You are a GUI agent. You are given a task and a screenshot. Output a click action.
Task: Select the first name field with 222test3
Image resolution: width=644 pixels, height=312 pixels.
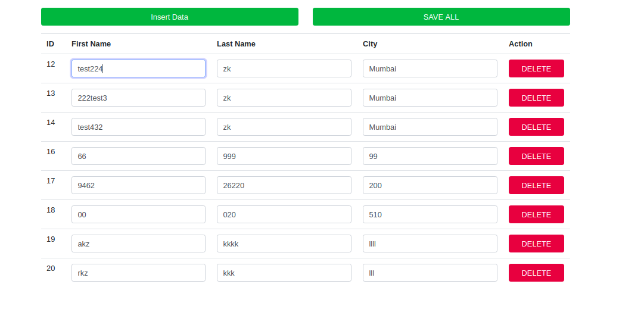point(138,98)
